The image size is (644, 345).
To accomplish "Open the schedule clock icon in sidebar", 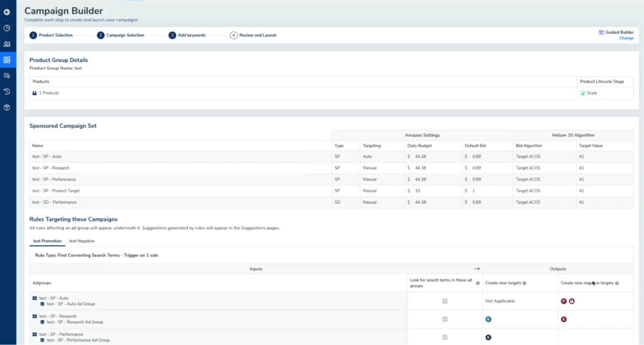I will (6, 28).
